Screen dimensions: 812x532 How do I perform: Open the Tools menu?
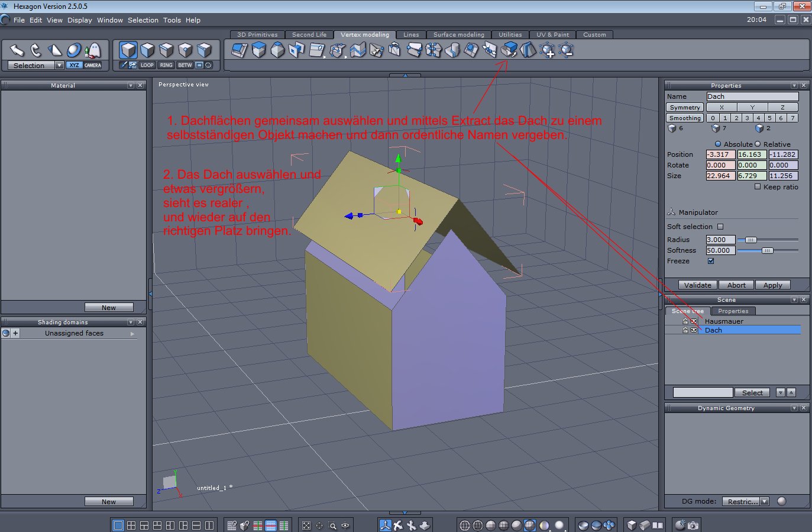click(x=172, y=20)
